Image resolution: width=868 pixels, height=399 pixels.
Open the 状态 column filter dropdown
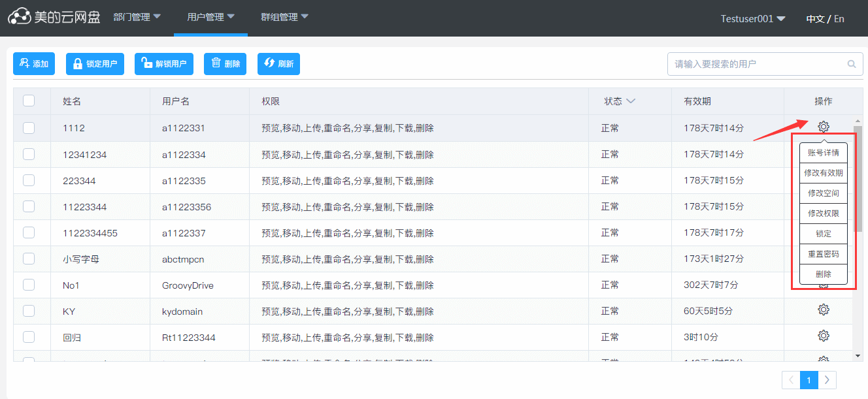click(631, 101)
